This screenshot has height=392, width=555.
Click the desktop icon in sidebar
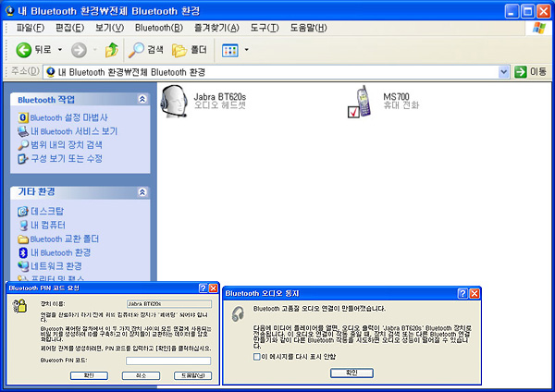23,212
